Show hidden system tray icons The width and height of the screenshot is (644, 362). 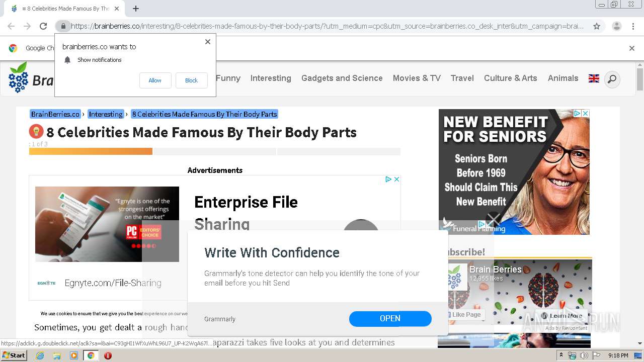561,355
